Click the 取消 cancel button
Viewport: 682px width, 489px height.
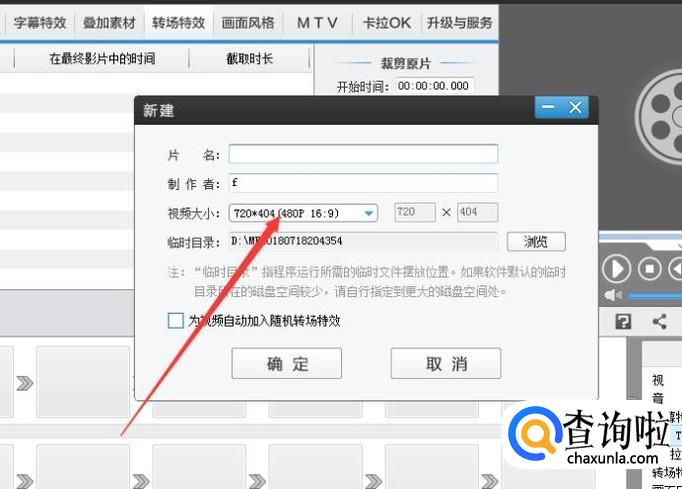pyautogui.click(x=446, y=363)
